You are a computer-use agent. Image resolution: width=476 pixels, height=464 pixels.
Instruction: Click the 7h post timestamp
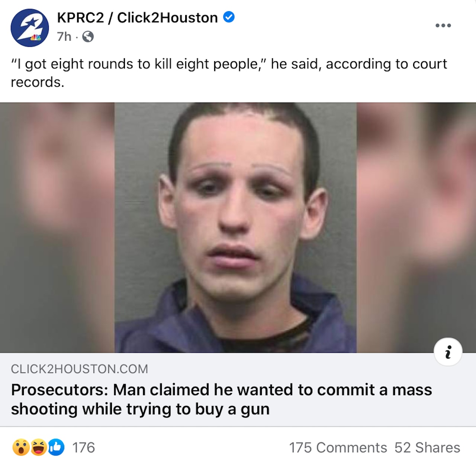coord(64,36)
